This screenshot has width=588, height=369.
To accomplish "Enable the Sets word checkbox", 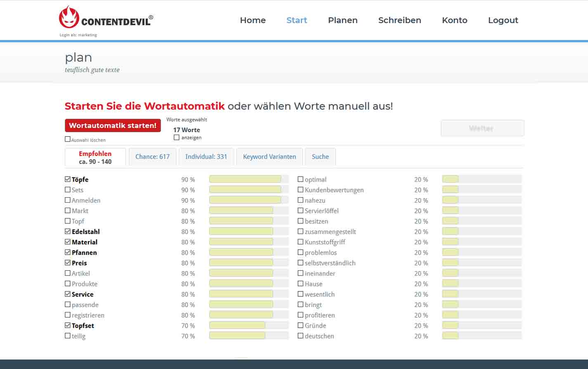I will [x=68, y=190].
